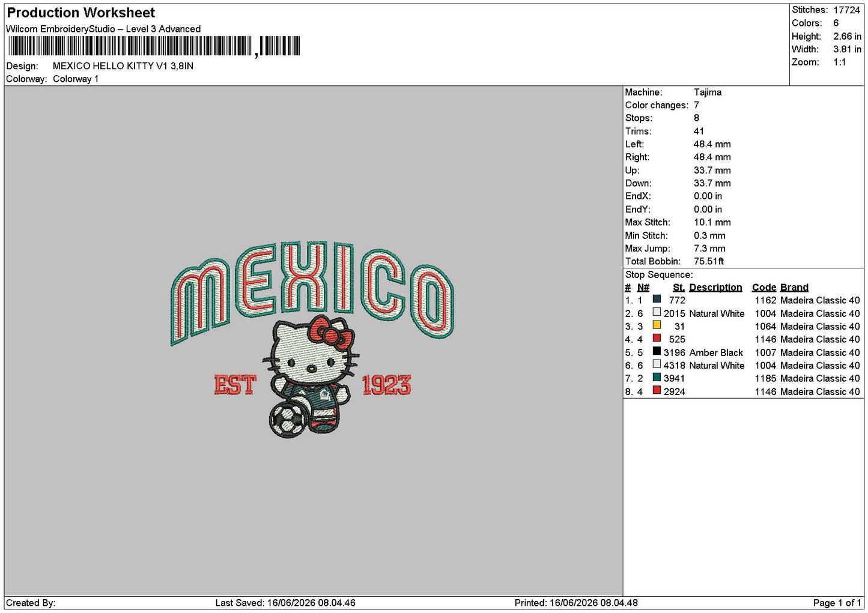Click 'Wilcom EmbroideryStudio – Level 3 Advanced' text
Viewport: 868px width, 613px height.
point(103,29)
